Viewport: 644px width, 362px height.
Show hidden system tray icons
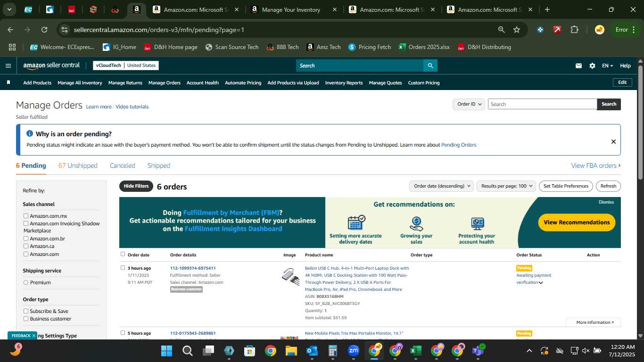pos(529,351)
